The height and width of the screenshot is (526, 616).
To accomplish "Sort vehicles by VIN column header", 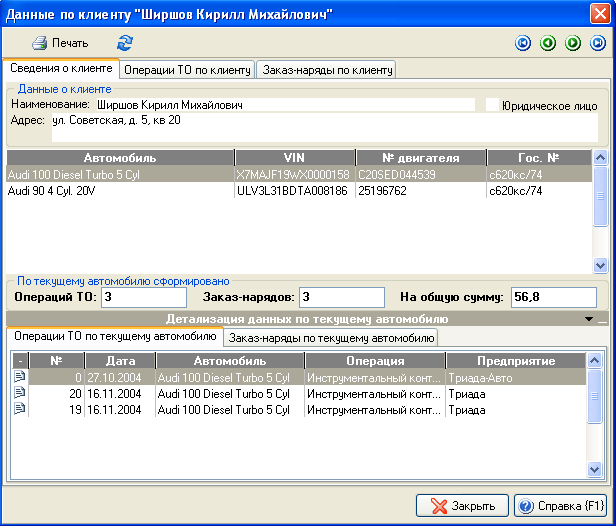I will pos(294,158).
